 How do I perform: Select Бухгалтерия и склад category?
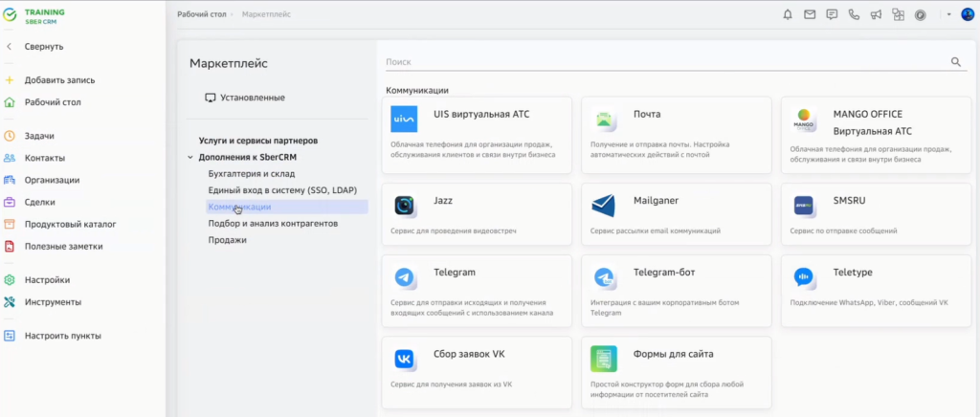252,174
